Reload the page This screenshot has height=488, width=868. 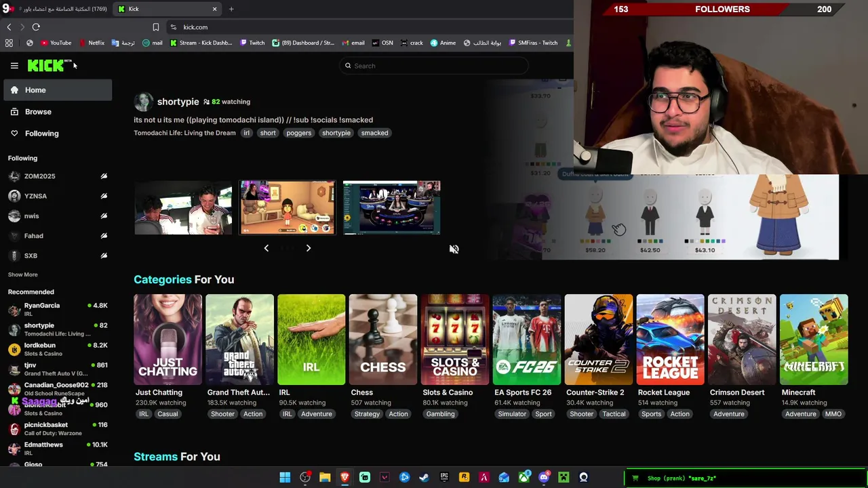(36, 27)
